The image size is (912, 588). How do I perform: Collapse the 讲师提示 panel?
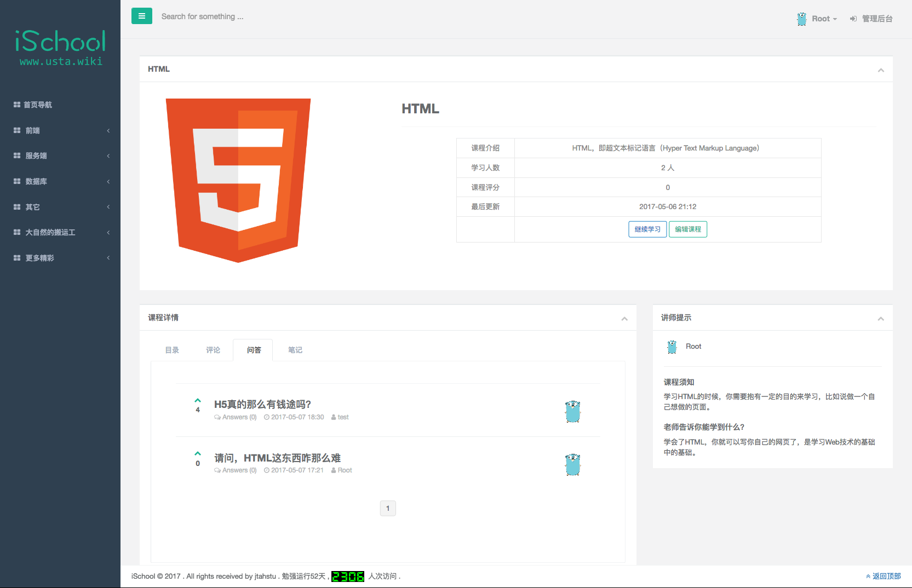click(881, 319)
